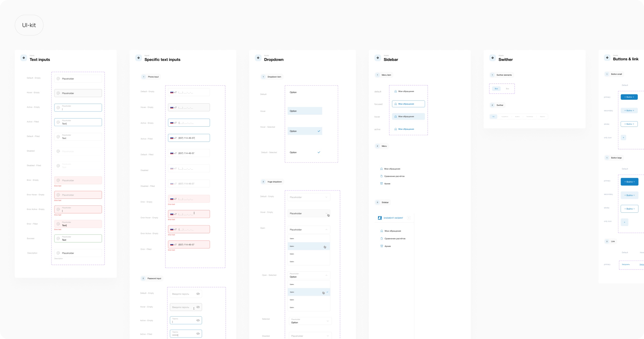Click the sidebar collapse chevron beside ЭЛЕМЕНТ ЛИЗИНГ

(409, 218)
